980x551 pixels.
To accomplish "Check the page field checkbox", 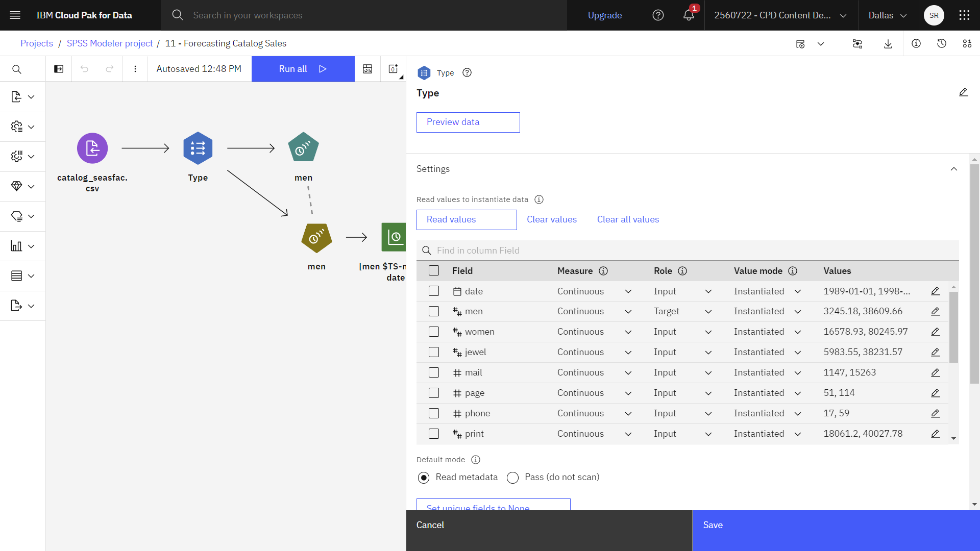I will click(434, 393).
